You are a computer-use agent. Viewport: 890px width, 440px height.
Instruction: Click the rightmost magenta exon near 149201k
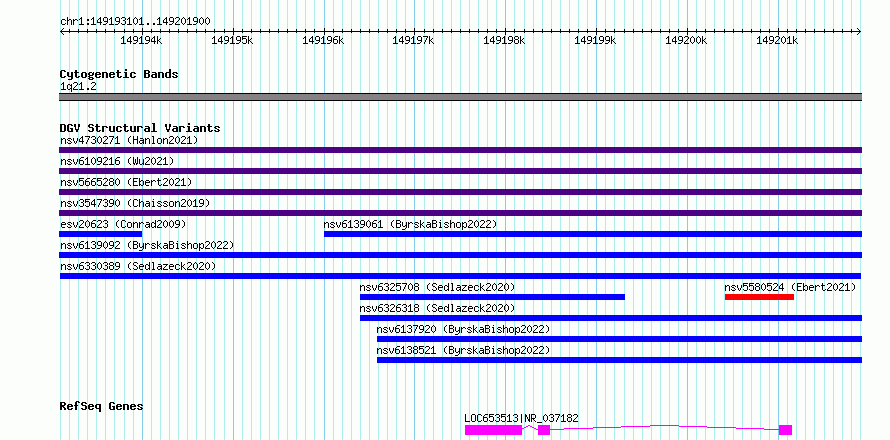click(786, 430)
